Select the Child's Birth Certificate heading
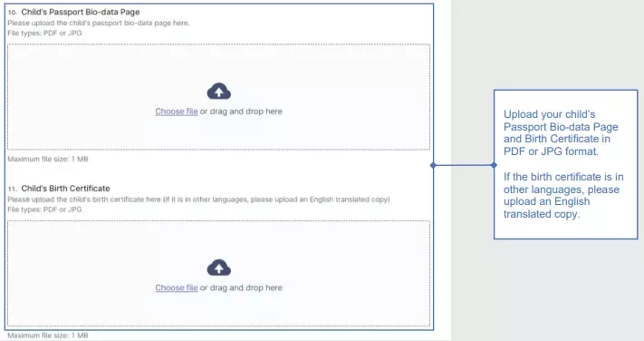Image resolution: width=644 pixels, height=341 pixels. (x=66, y=189)
